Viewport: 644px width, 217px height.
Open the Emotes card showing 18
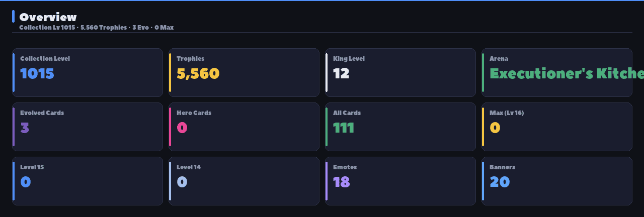[x=400, y=181]
